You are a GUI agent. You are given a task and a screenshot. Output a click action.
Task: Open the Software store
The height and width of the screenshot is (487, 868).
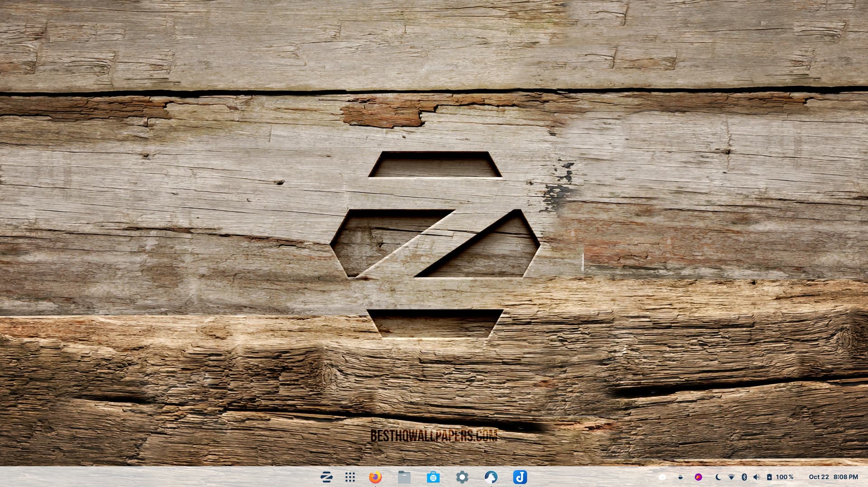coord(433,477)
